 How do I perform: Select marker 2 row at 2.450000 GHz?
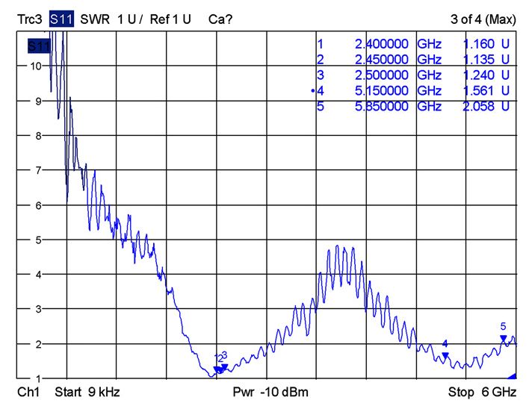pyautogui.click(x=414, y=60)
